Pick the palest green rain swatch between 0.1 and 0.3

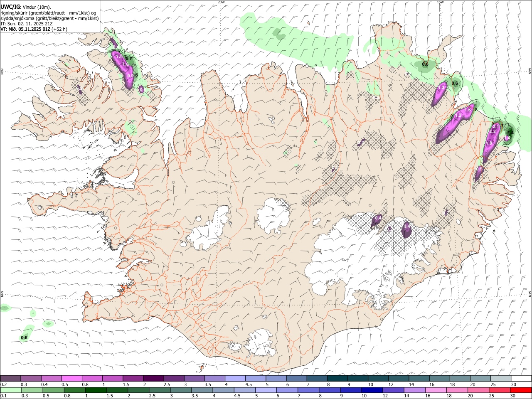11,390
